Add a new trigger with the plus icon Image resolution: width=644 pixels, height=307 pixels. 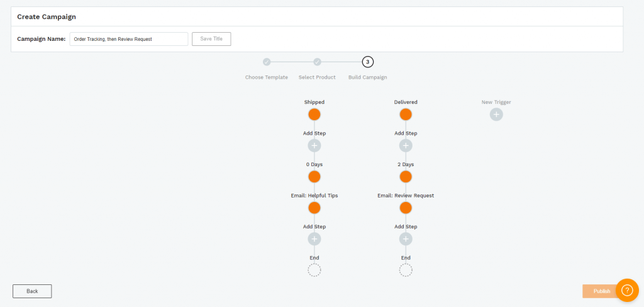pos(496,114)
